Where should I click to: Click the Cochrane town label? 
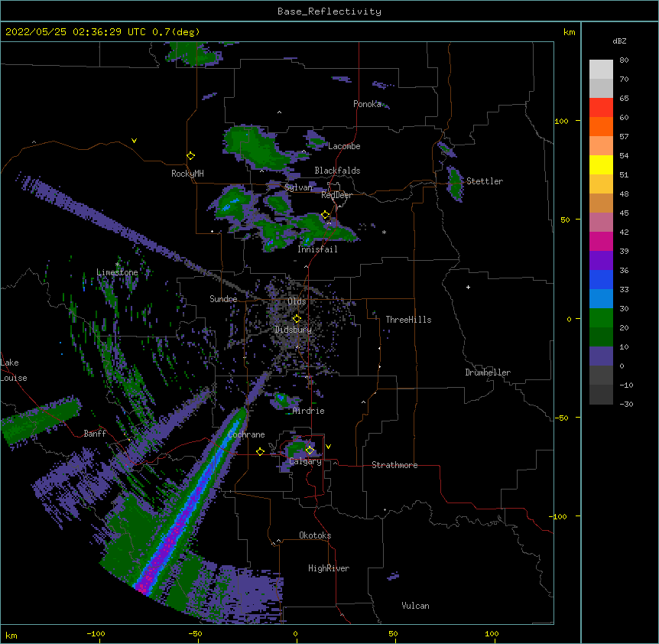(x=246, y=434)
